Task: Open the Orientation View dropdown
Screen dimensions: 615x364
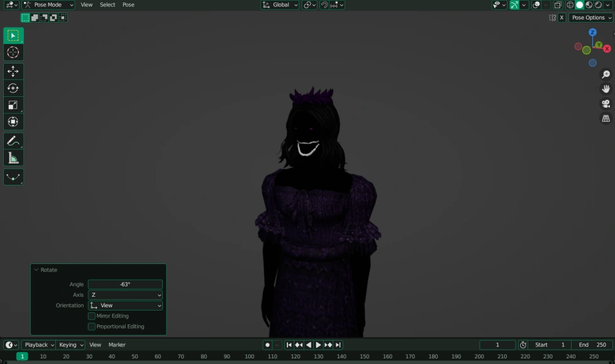Action: coord(125,305)
